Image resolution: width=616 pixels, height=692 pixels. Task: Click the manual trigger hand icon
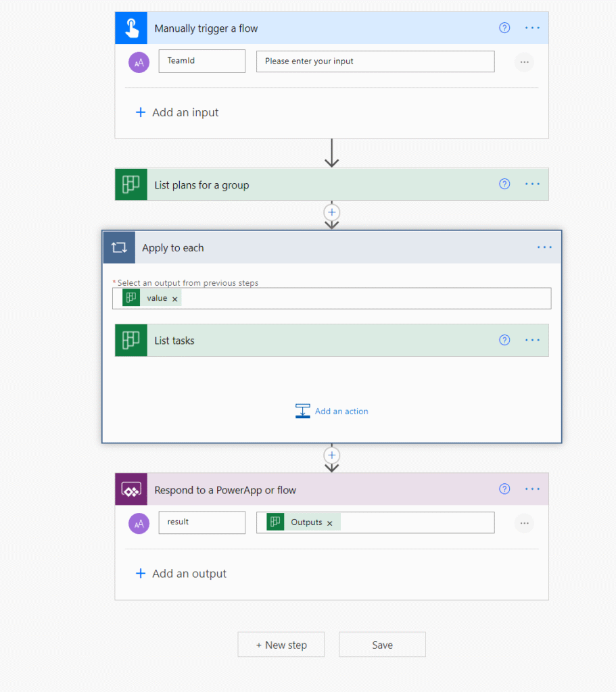click(x=131, y=28)
